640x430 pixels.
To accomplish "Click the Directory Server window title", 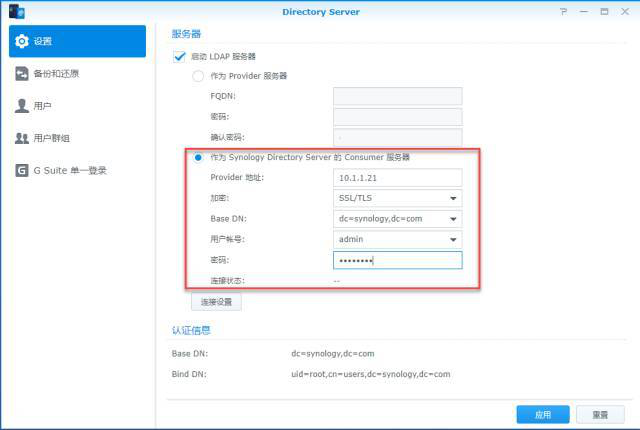I will click(321, 12).
